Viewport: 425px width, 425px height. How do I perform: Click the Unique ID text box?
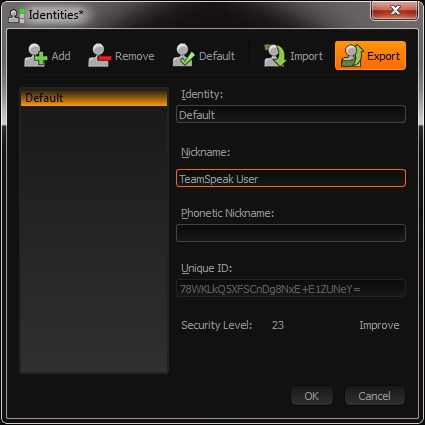click(291, 288)
